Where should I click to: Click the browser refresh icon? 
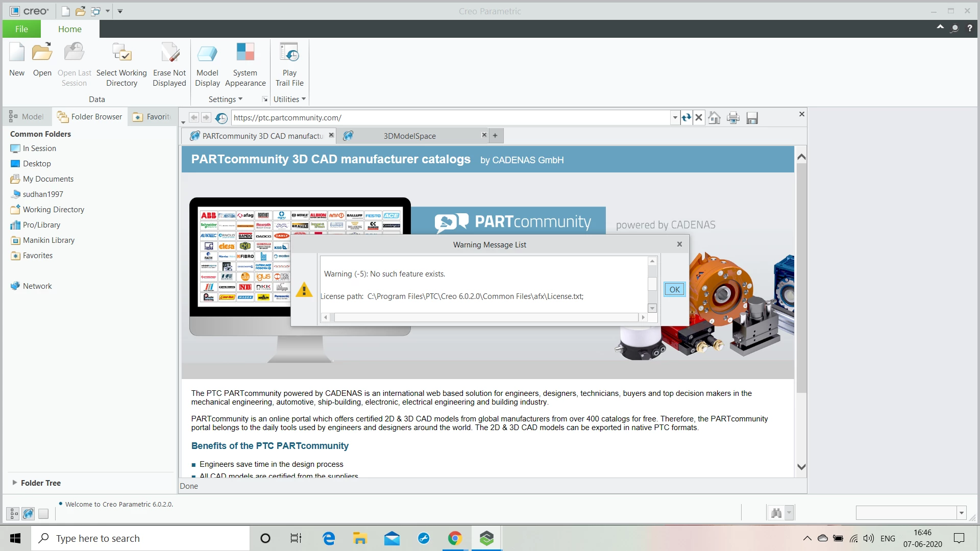(686, 118)
